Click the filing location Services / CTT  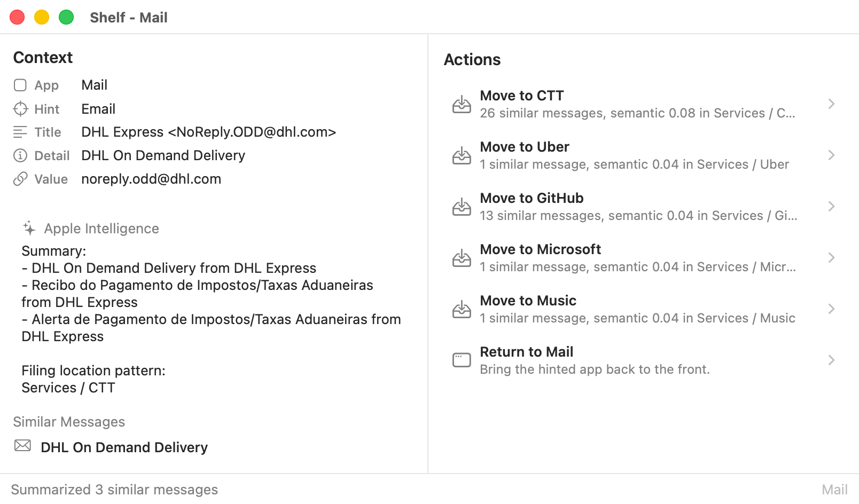coord(68,388)
